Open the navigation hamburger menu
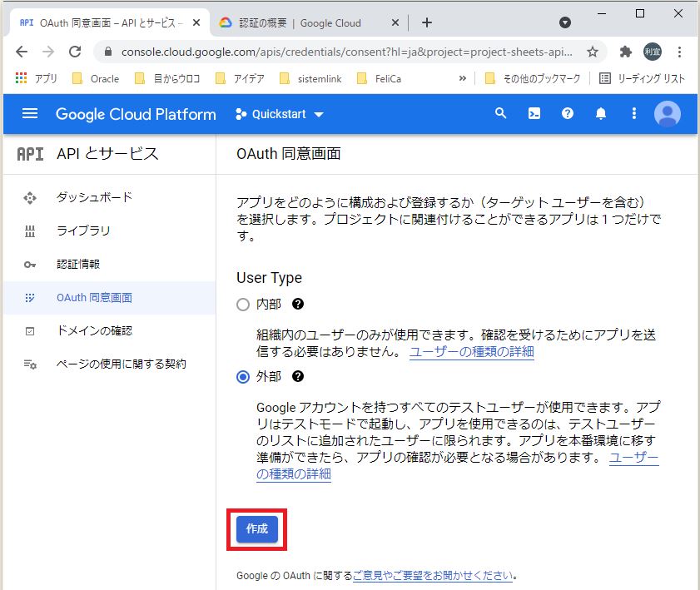Image resolution: width=700 pixels, height=590 pixels. pyautogui.click(x=28, y=114)
